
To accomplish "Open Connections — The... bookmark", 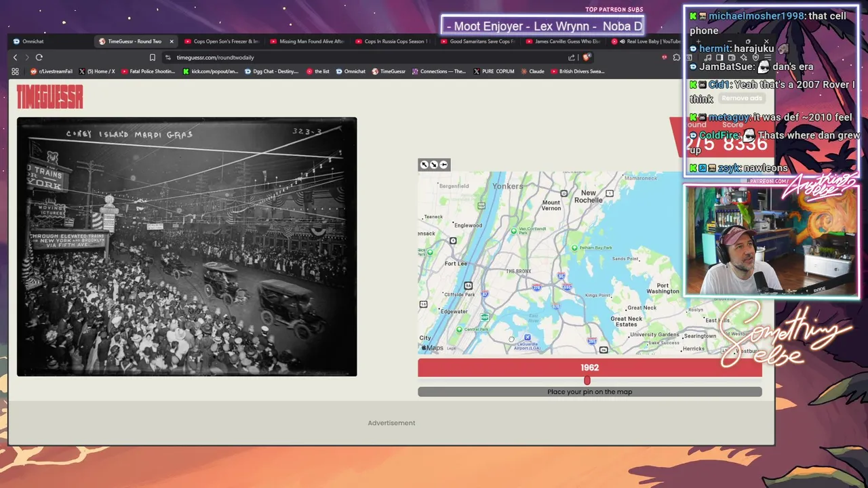I will 439,71.
